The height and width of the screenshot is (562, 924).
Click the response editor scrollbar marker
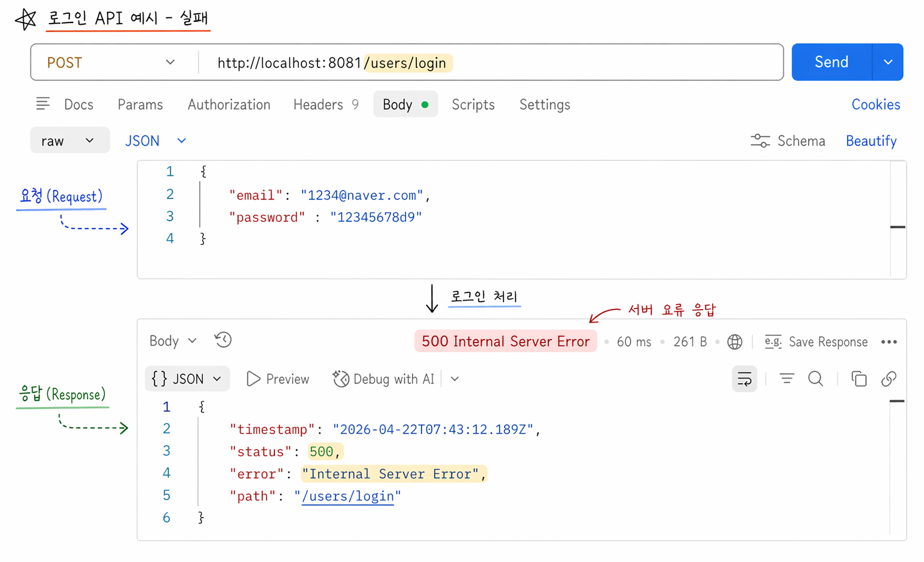point(897,401)
